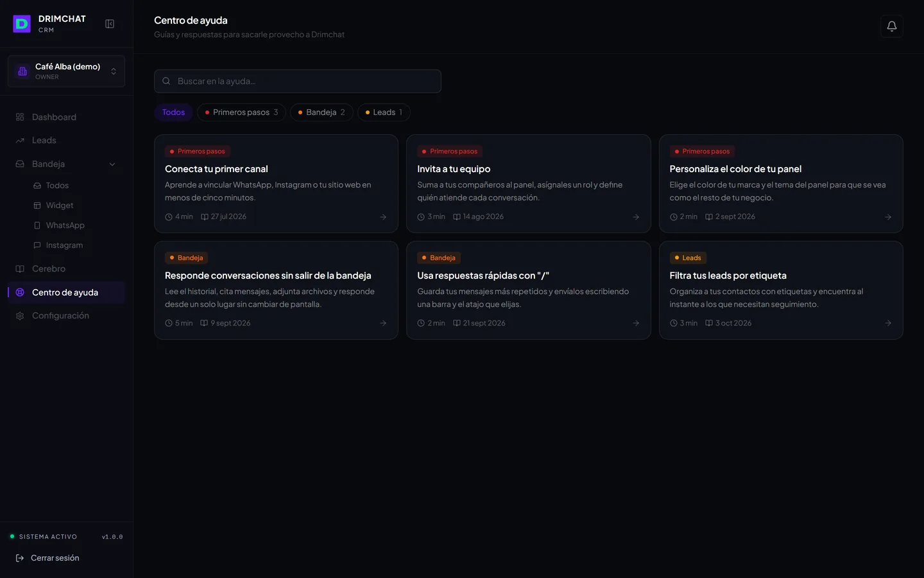Click arrow on Usa respuestas rápidas card
The height and width of the screenshot is (578, 924).
pos(636,323)
